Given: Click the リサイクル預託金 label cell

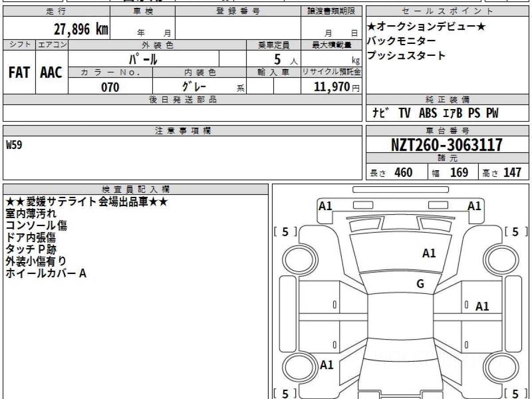Looking at the screenshot, I should point(332,72).
